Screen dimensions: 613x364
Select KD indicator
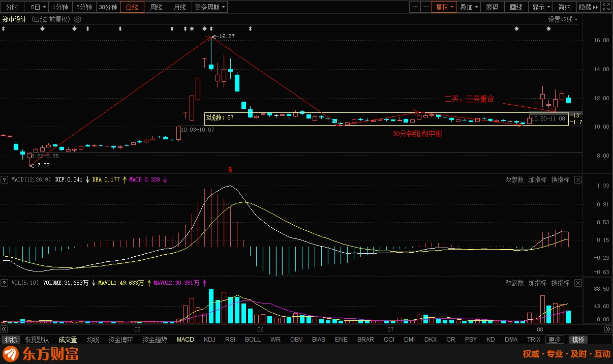[x=491, y=340]
